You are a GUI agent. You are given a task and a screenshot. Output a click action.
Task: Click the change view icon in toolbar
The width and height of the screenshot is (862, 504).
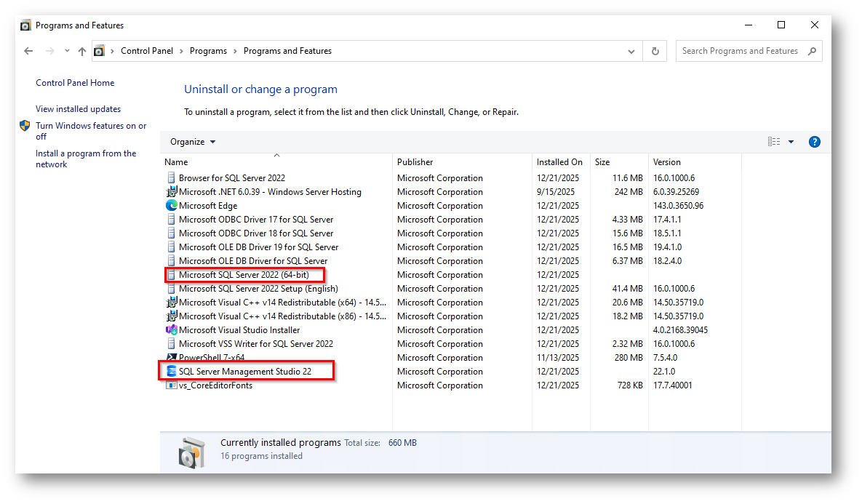(773, 142)
